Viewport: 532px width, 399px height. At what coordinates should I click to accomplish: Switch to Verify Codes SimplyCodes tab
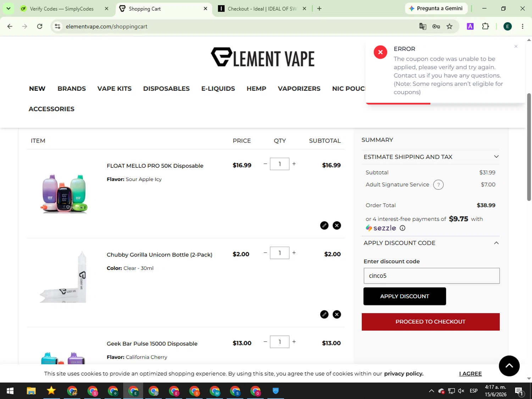pyautogui.click(x=62, y=9)
